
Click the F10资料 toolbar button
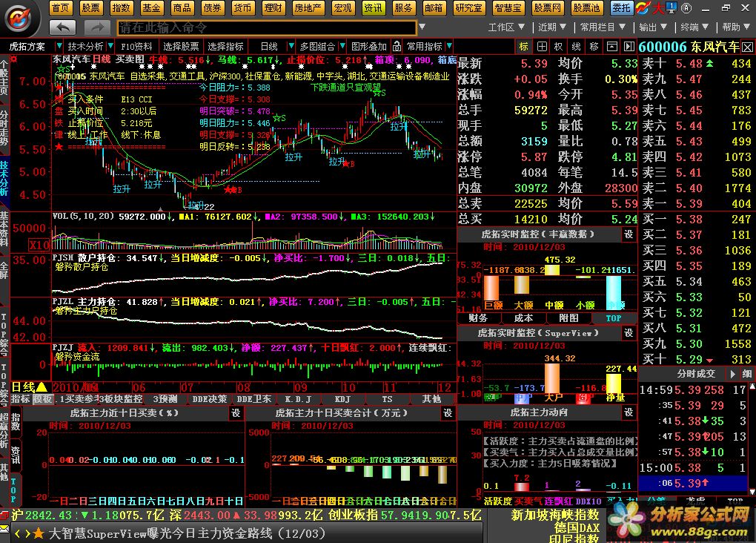pyautogui.click(x=136, y=46)
